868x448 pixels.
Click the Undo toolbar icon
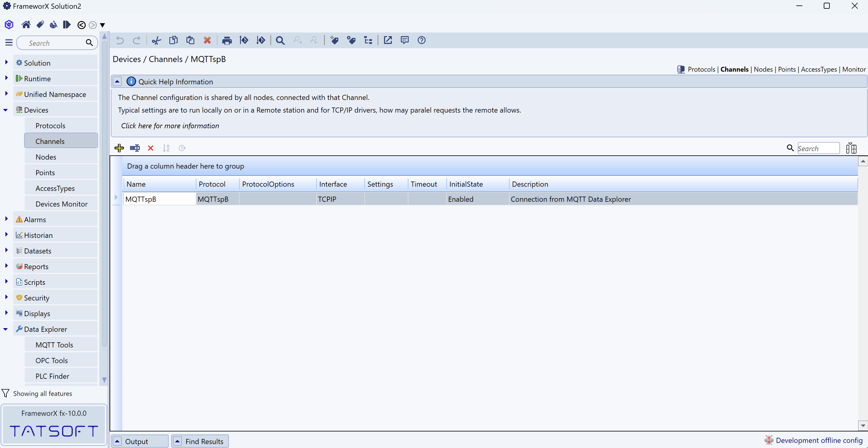(120, 40)
